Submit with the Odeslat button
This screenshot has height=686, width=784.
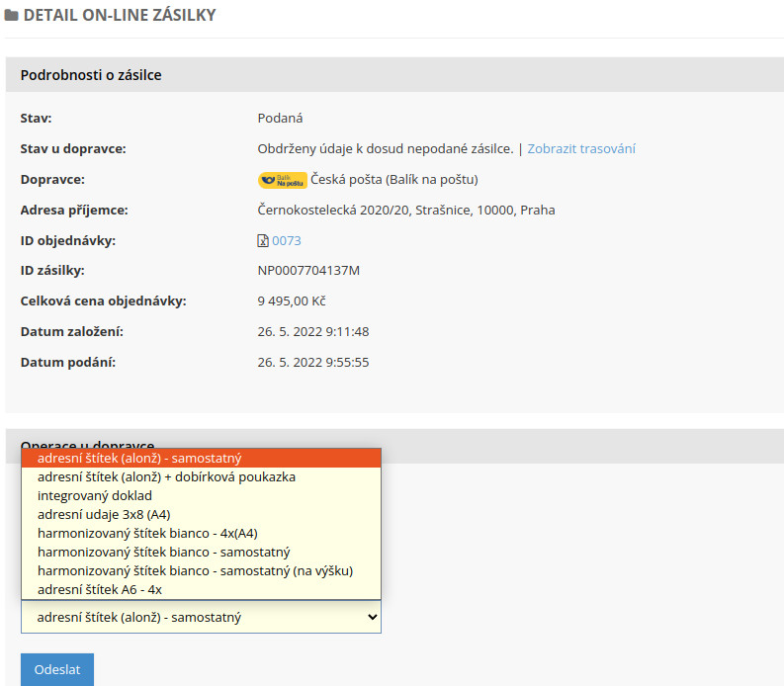57,669
